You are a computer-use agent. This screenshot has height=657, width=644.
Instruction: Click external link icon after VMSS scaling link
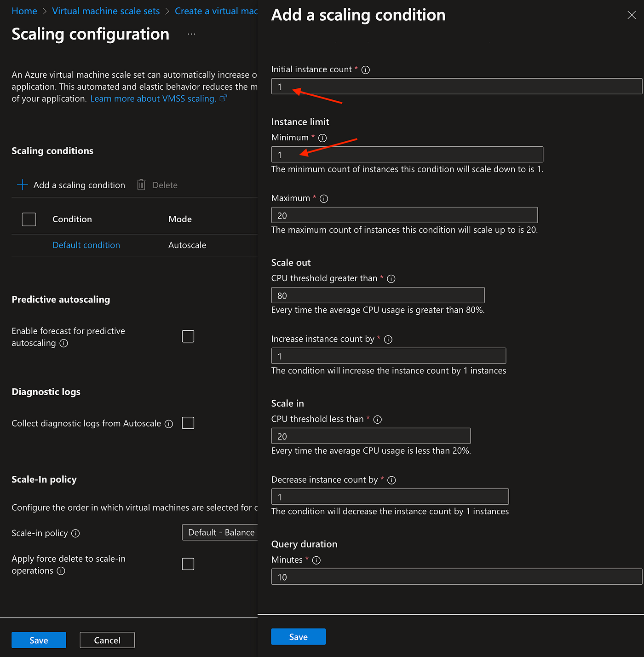(223, 98)
